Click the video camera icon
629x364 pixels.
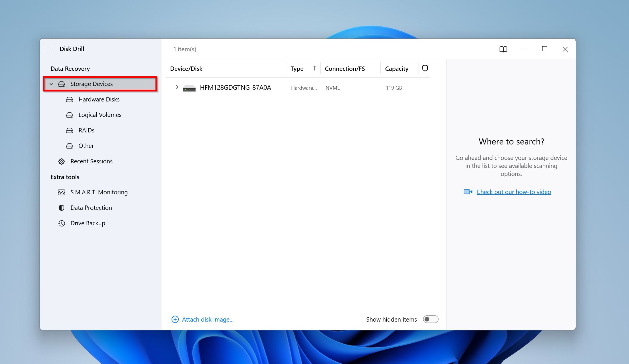[x=468, y=192]
